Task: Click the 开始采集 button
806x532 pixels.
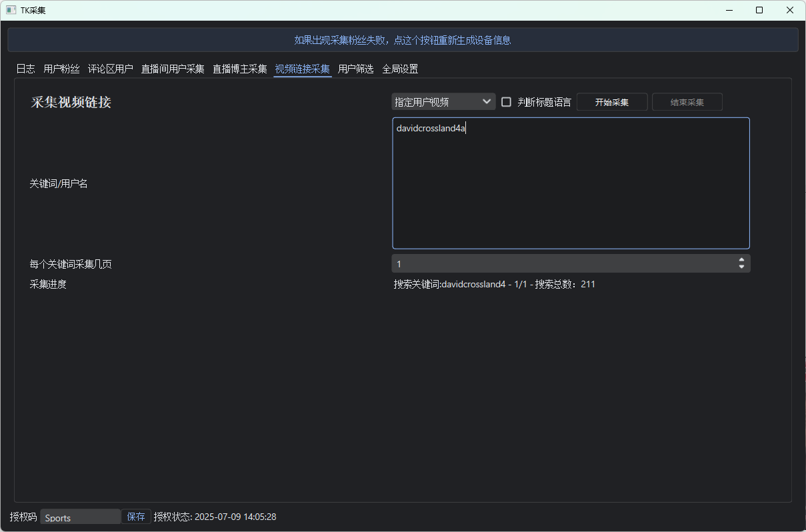Action: pos(612,102)
